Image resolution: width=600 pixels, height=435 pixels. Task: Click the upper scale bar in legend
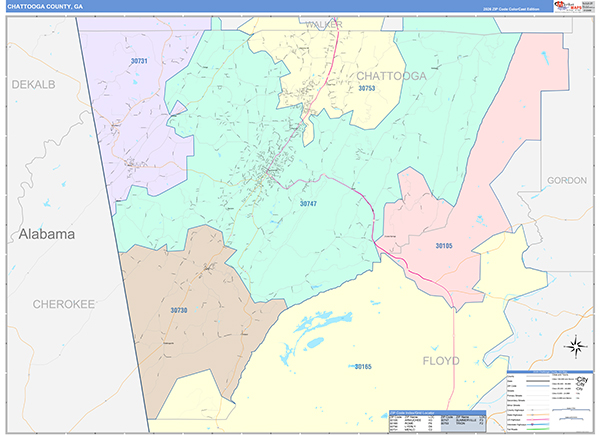571,409
